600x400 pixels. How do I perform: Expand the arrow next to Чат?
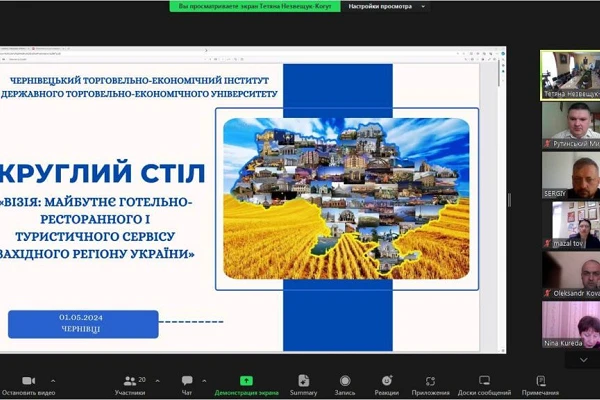coord(206,381)
